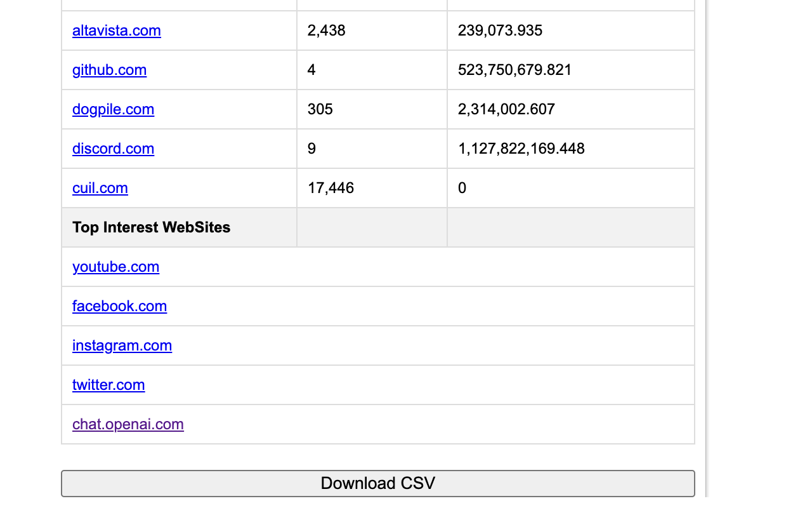Open the altavista.com link
812x508 pixels.
117,30
